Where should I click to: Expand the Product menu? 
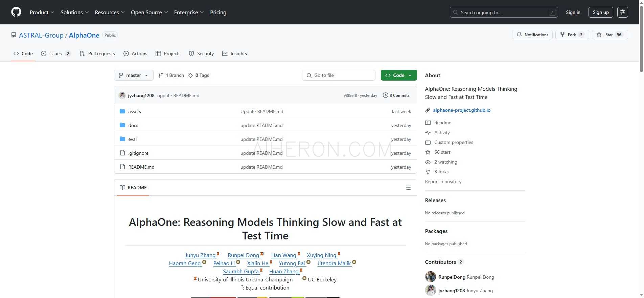click(x=42, y=12)
